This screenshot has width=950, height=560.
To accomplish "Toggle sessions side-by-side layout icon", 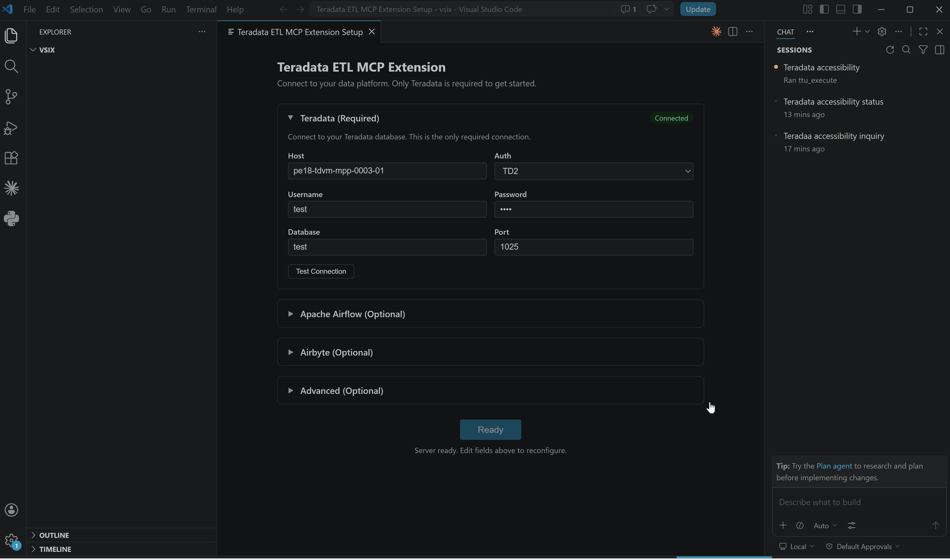I will pos(939,50).
